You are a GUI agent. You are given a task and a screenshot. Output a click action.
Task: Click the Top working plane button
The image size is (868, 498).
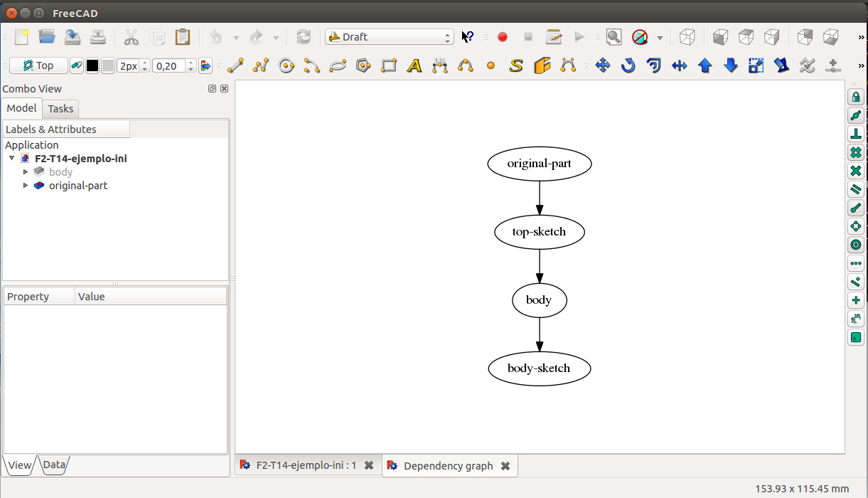(38, 66)
